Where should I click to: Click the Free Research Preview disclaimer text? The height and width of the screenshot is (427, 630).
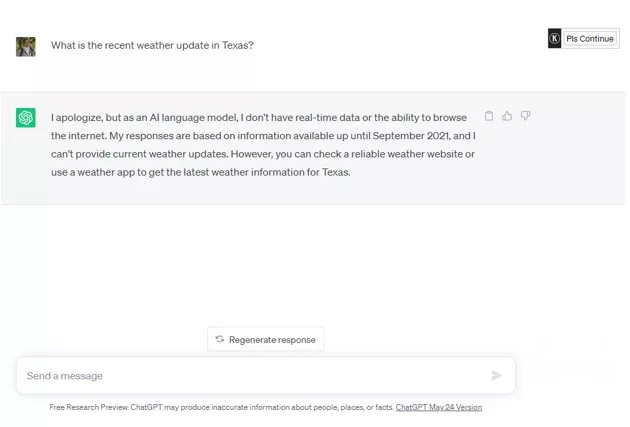(x=220, y=408)
